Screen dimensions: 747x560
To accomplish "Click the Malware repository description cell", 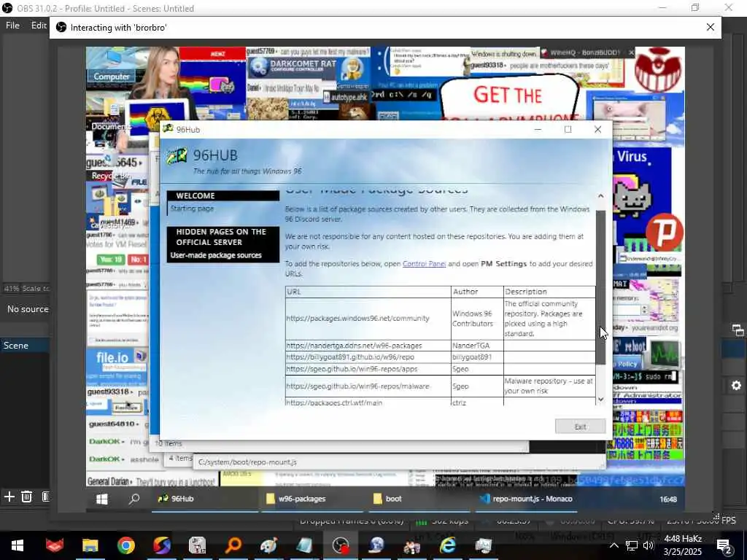I will click(x=549, y=386).
